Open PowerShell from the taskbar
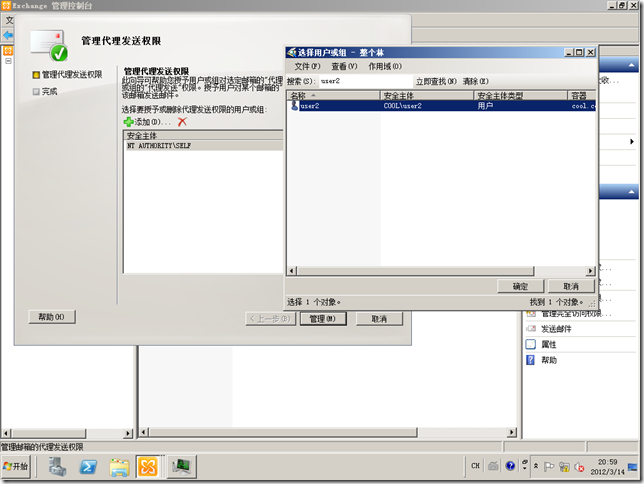644x484 pixels. coord(89,466)
